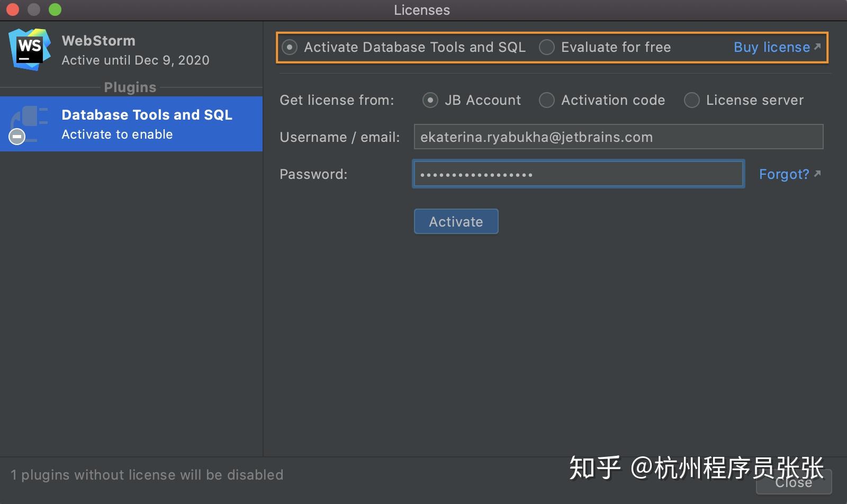Click the Close button

tap(794, 482)
